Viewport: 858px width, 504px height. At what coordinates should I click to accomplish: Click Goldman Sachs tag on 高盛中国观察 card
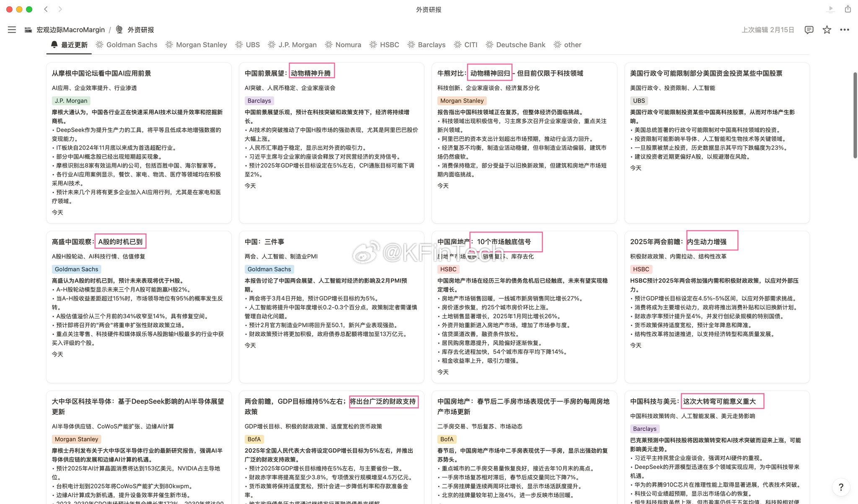tap(77, 269)
